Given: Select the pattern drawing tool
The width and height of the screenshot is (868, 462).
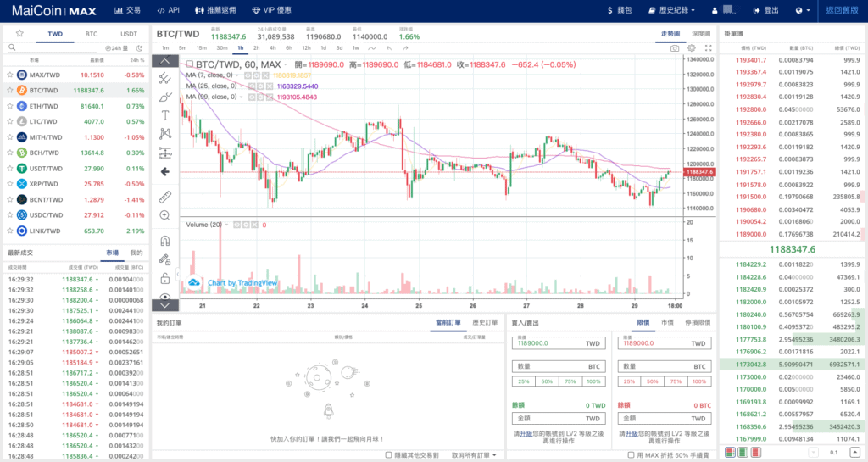Looking at the screenshot, I should point(165,133).
